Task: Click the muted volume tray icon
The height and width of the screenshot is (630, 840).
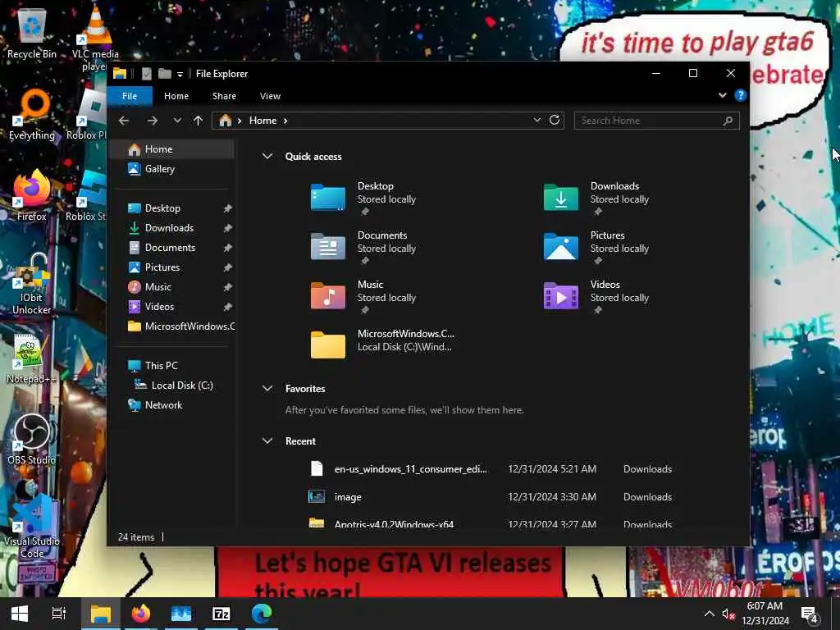Action: [x=728, y=614]
